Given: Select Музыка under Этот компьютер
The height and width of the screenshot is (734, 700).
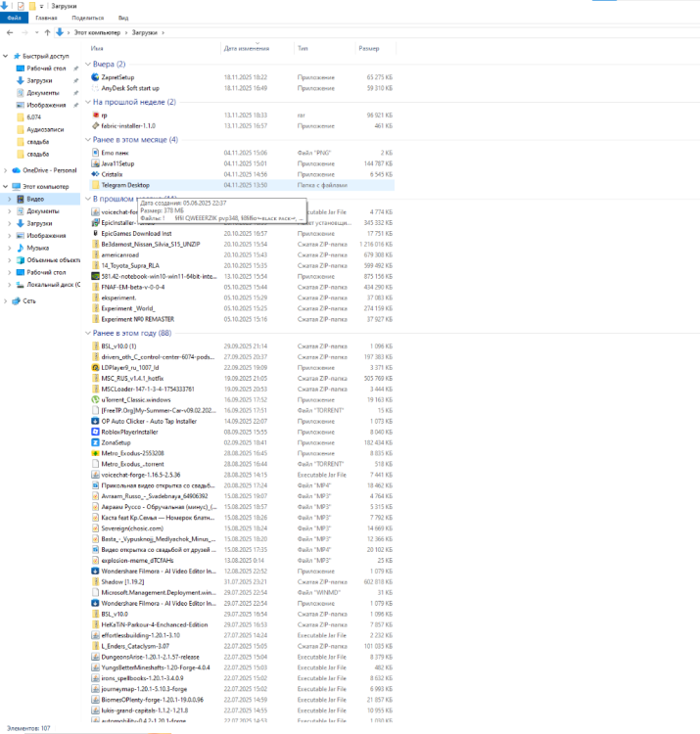Looking at the screenshot, I should (37, 249).
